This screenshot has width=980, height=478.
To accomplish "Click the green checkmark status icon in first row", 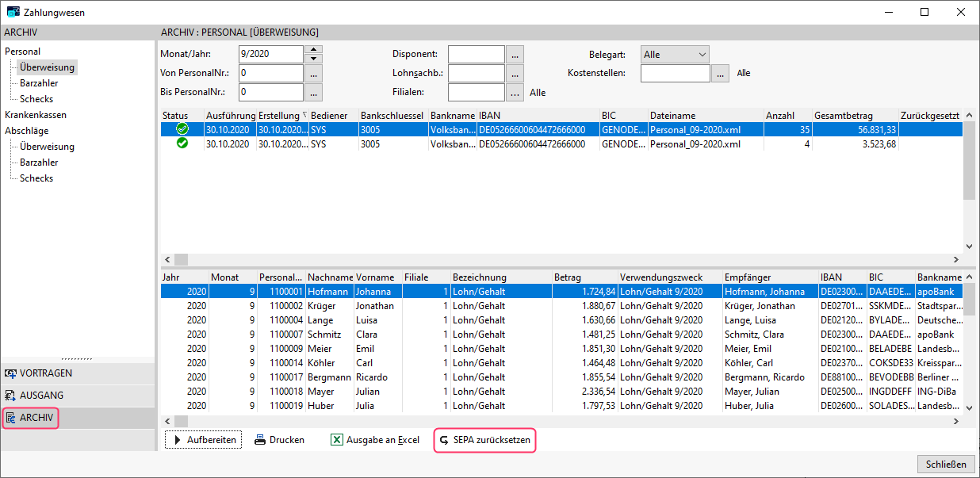I will pyautogui.click(x=182, y=129).
